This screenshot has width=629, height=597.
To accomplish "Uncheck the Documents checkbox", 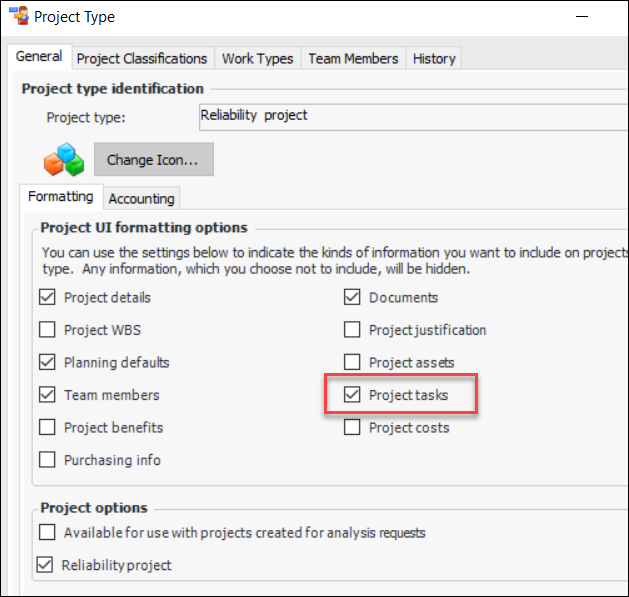I will pos(352,297).
